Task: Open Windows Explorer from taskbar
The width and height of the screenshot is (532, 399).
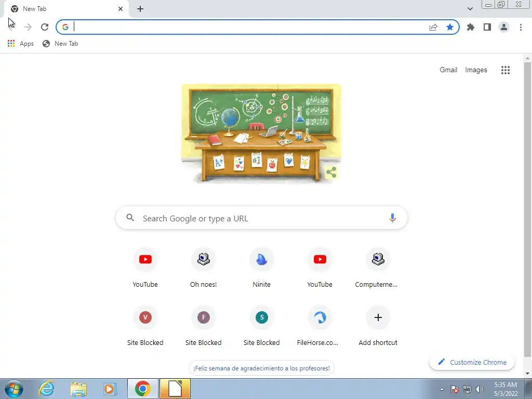Action: [78, 389]
